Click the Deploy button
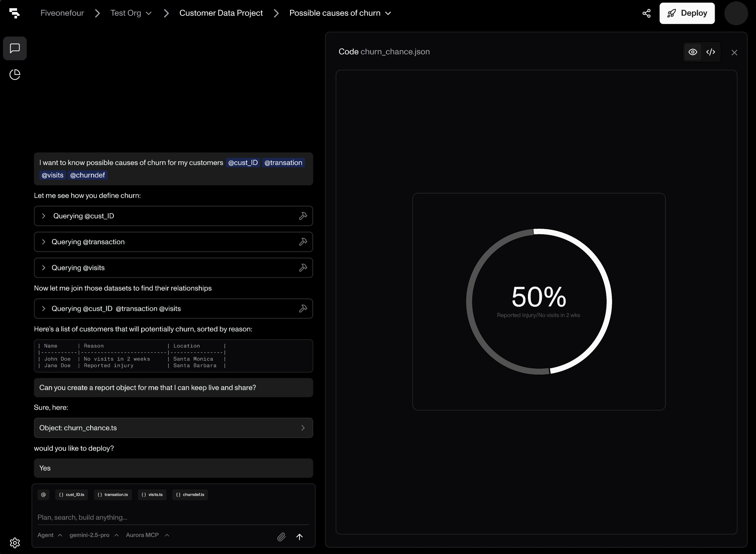The width and height of the screenshot is (756, 554). (687, 13)
